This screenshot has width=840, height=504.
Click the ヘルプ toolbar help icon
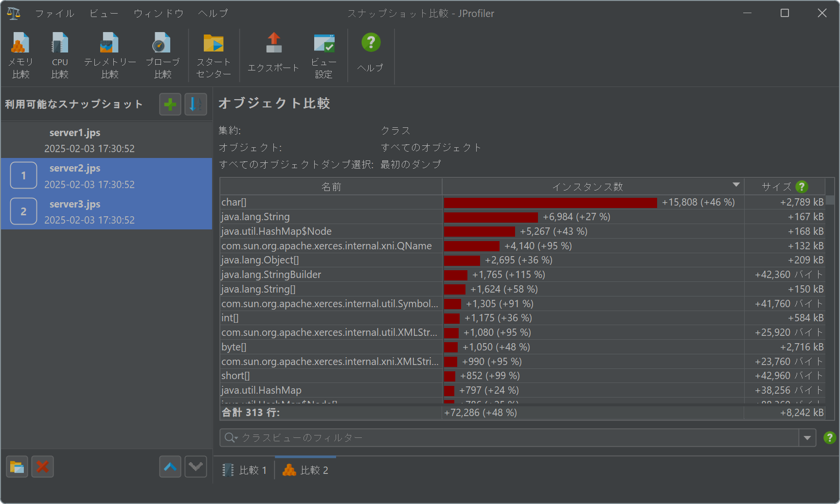point(371,52)
